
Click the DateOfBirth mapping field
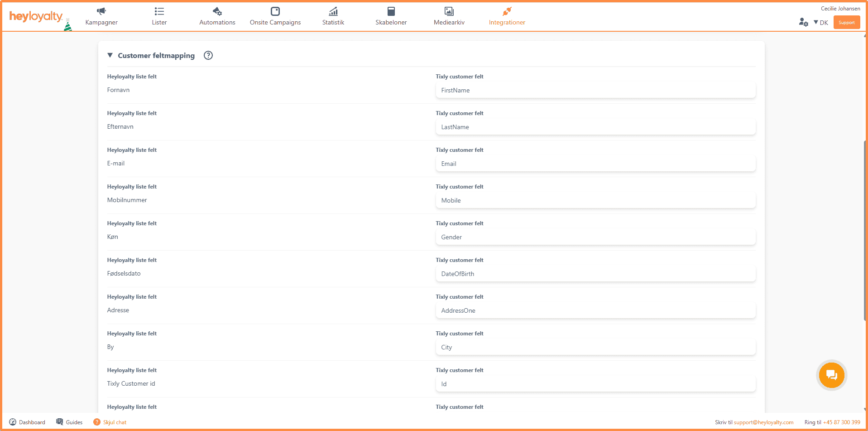click(x=595, y=274)
